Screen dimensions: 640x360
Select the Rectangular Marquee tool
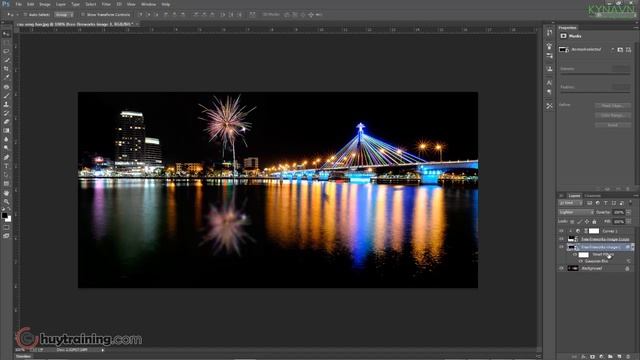[x=6, y=42]
